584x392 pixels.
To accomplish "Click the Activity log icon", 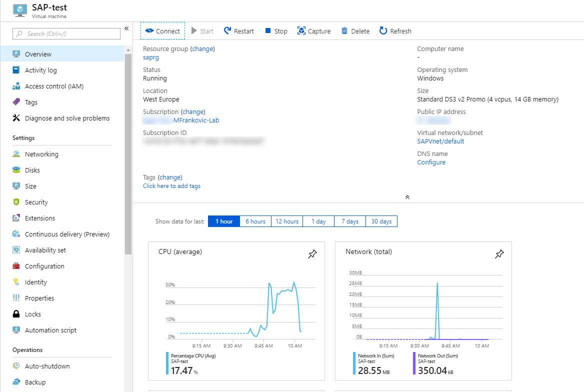I will tap(16, 70).
